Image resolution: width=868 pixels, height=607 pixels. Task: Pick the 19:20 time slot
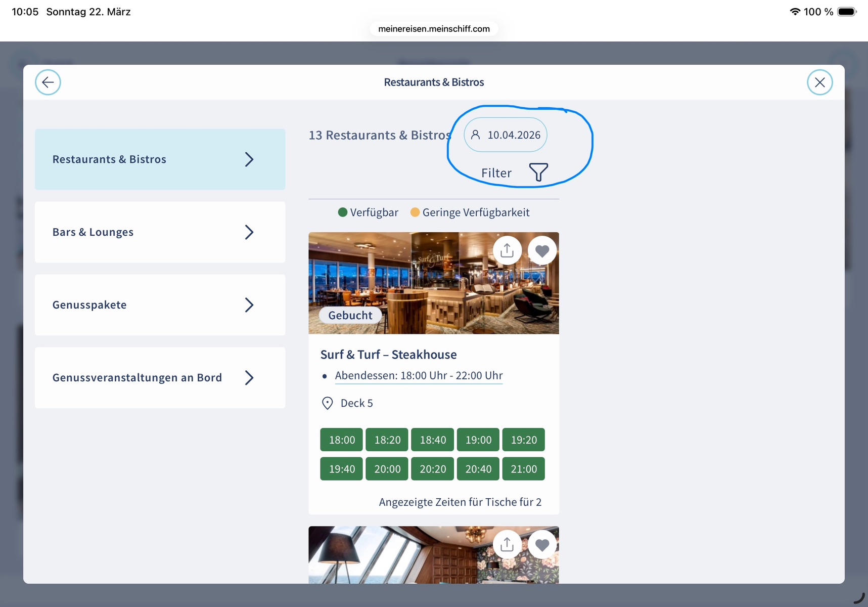point(523,440)
